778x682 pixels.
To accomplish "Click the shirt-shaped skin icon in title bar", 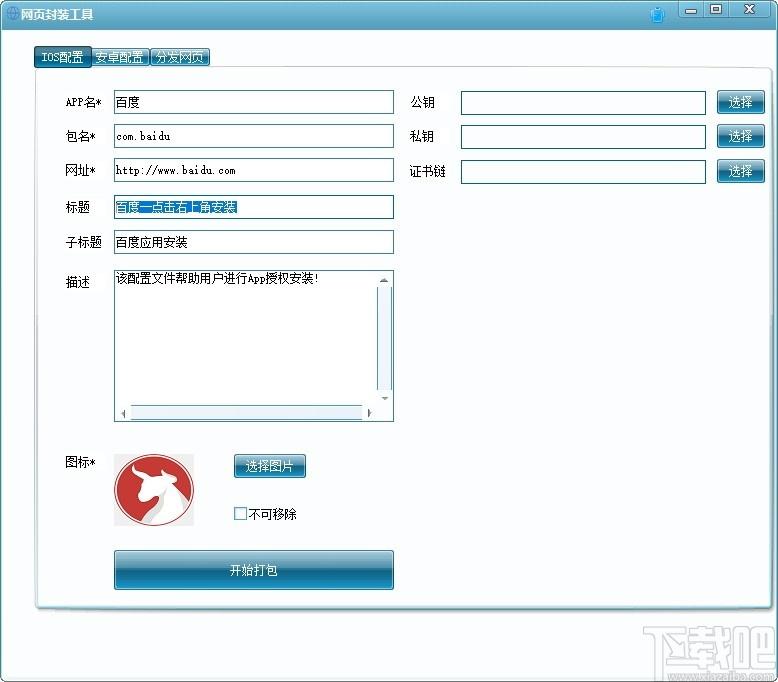I will 657,14.
